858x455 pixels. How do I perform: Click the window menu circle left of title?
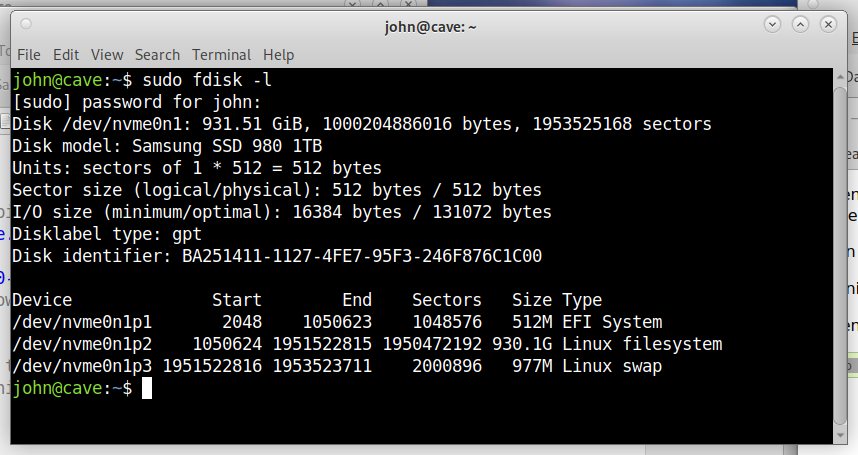coord(26,24)
